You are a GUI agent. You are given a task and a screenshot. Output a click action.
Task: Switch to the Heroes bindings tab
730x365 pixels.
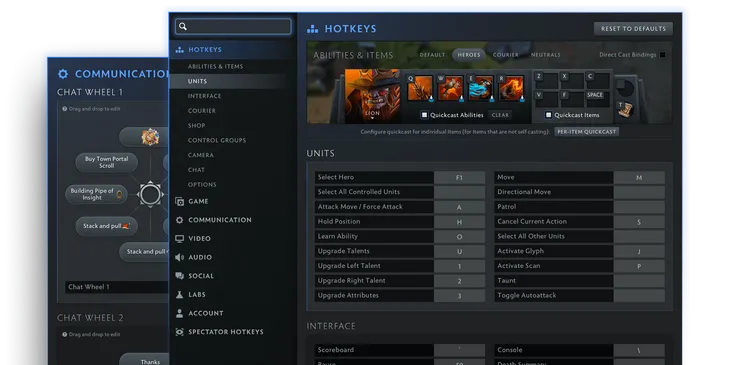click(469, 55)
